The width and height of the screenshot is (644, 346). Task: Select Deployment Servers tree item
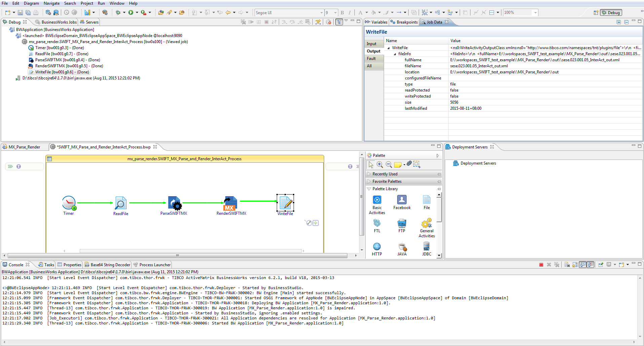pos(475,163)
